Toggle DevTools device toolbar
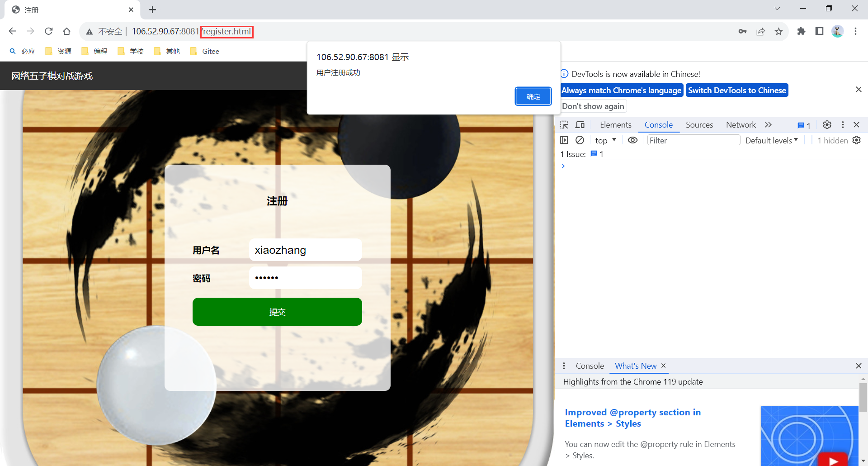 [x=580, y=125]
